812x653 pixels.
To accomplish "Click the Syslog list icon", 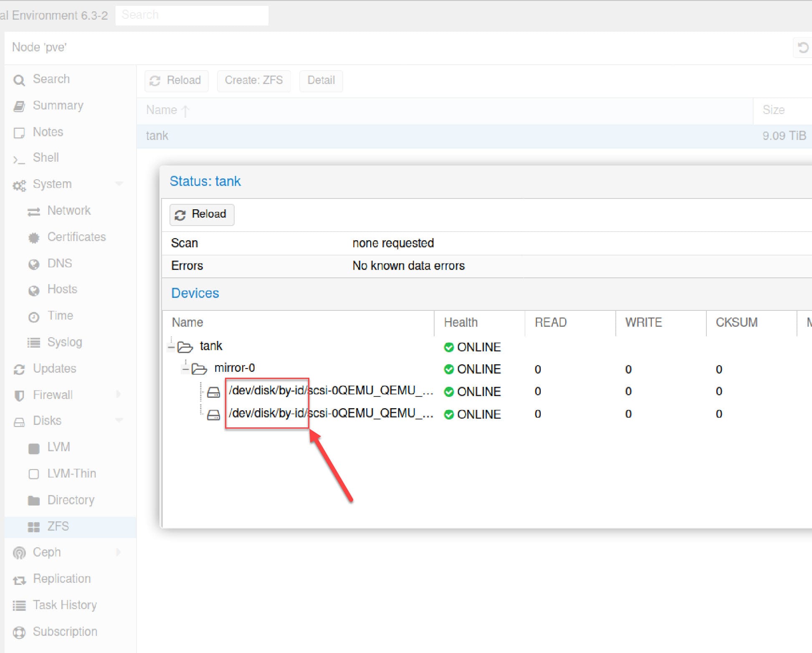I will [x=34, y=343].
